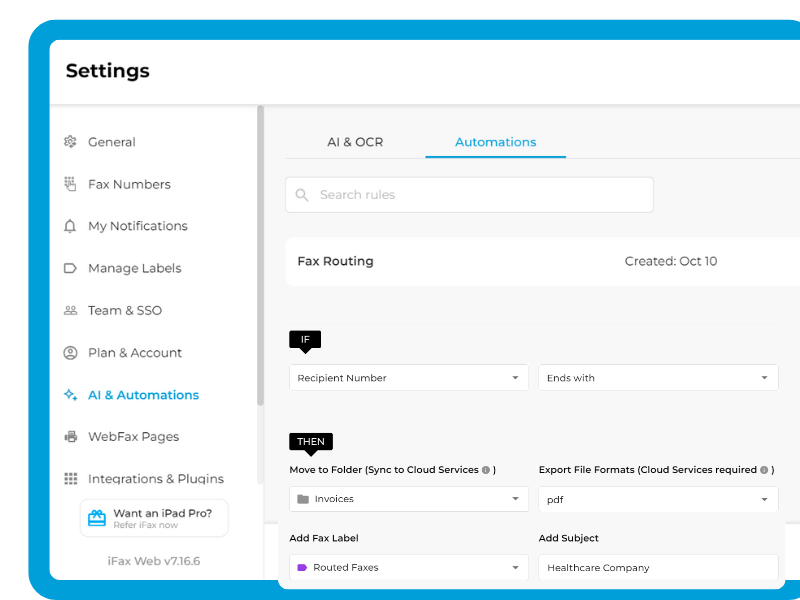800x600 pixels.
Task: Click the My Notifications bell icon
Action: tap(70, 226)
